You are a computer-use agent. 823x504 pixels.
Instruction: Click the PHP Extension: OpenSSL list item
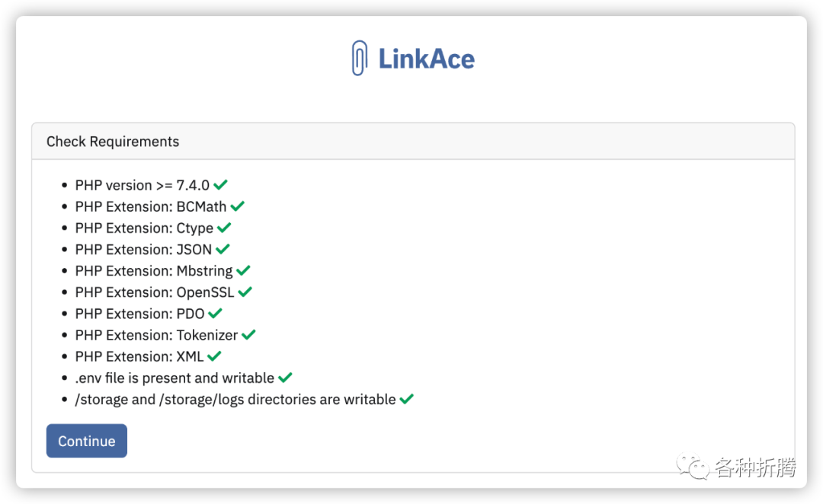tap(154, 292)
